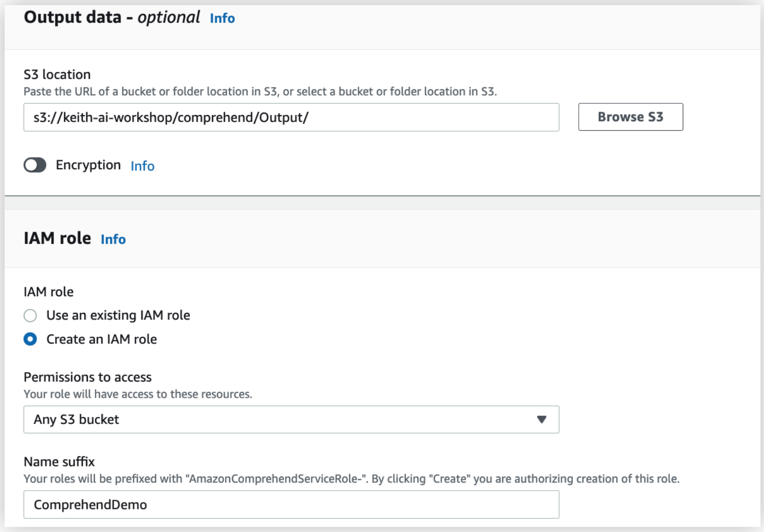Select the Create an IAM role radio

[x=30, y=339]
